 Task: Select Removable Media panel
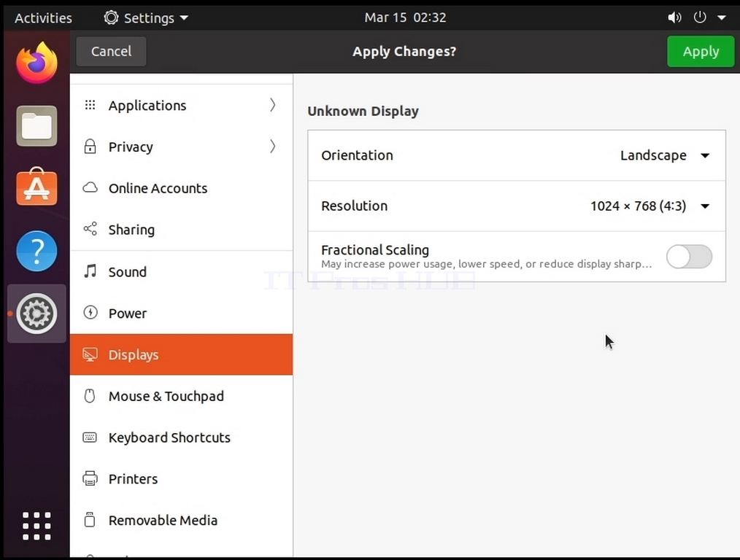[181, 521]
